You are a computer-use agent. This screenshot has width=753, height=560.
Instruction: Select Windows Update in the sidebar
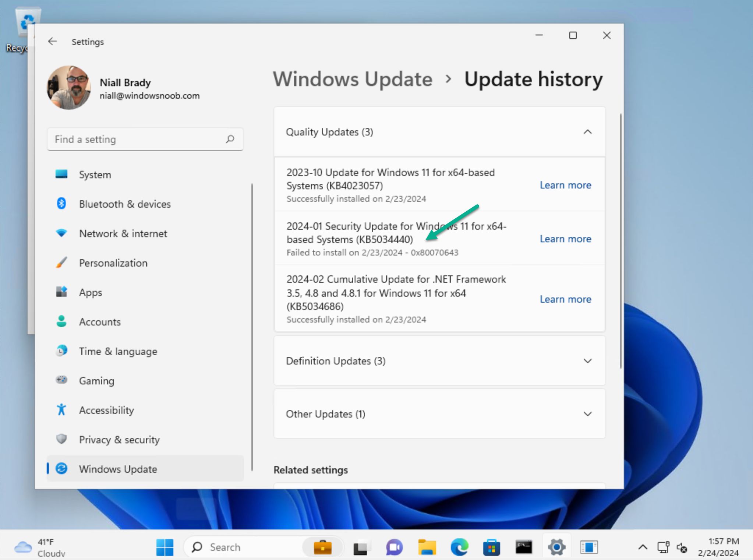click(145, 469)
